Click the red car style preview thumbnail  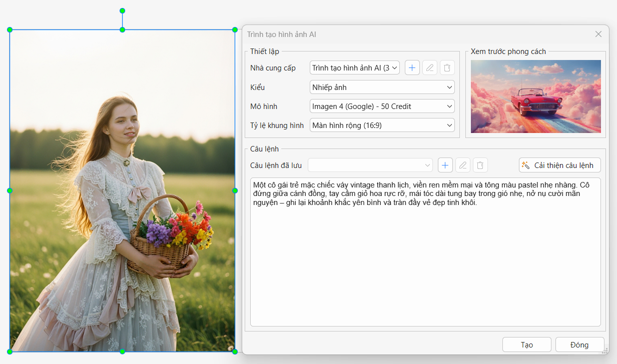pyautogui.click(x=535, y=96)
